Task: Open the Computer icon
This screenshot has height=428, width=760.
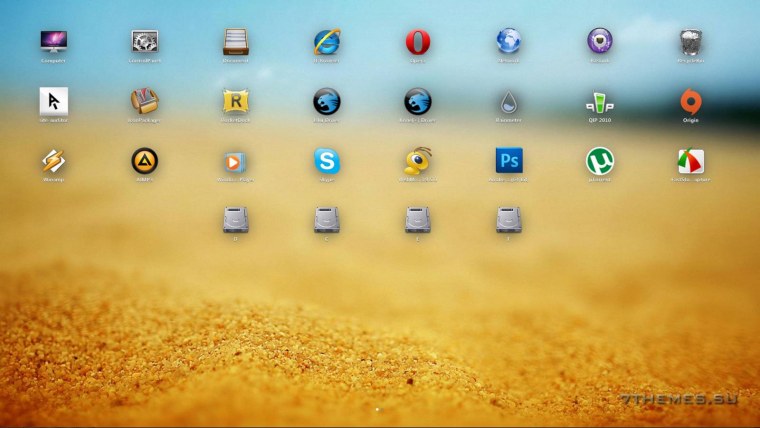Action: (54, 41)
